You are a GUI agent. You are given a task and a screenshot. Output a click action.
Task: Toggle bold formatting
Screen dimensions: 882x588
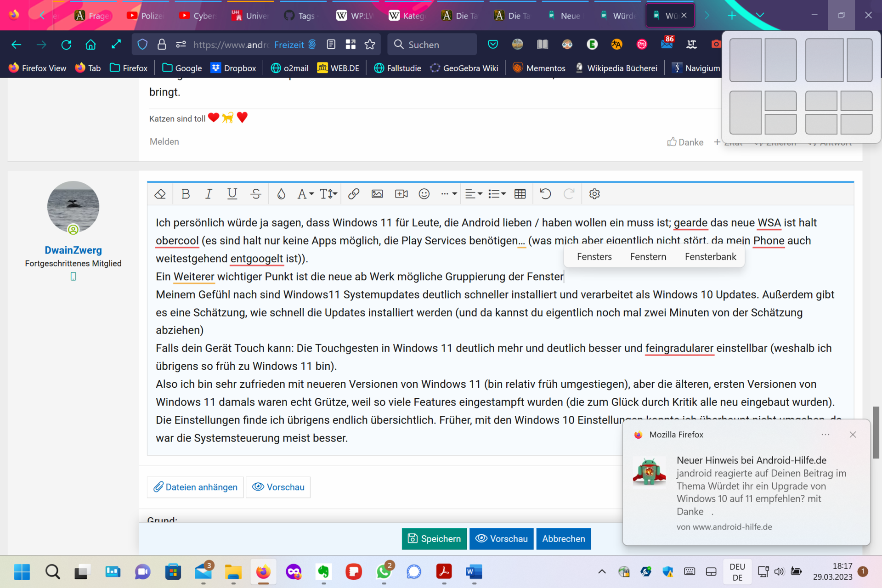[x=186, y=194]
